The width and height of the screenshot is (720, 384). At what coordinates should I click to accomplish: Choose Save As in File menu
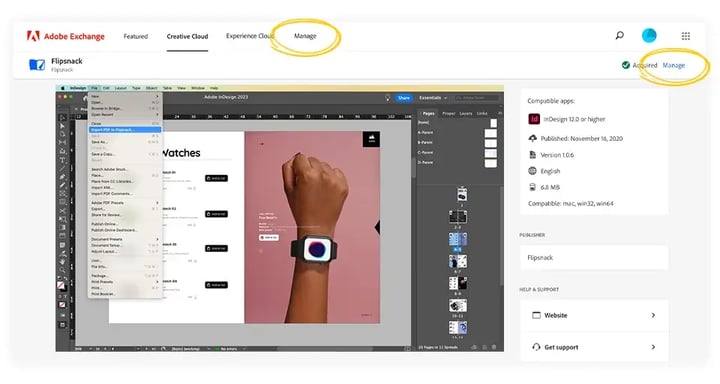pyautogui.click(x=124, y=142)
